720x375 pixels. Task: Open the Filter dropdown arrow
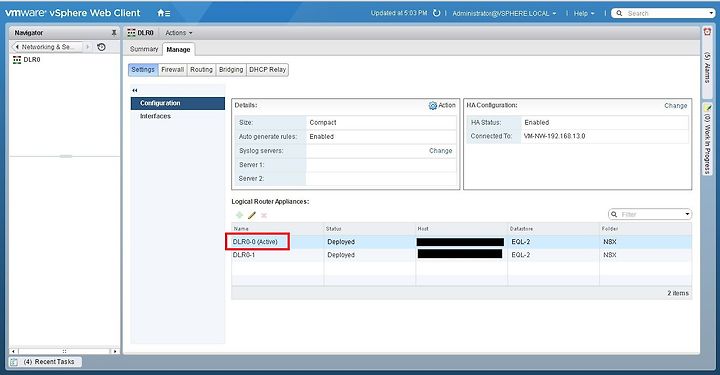coord(687,214)
